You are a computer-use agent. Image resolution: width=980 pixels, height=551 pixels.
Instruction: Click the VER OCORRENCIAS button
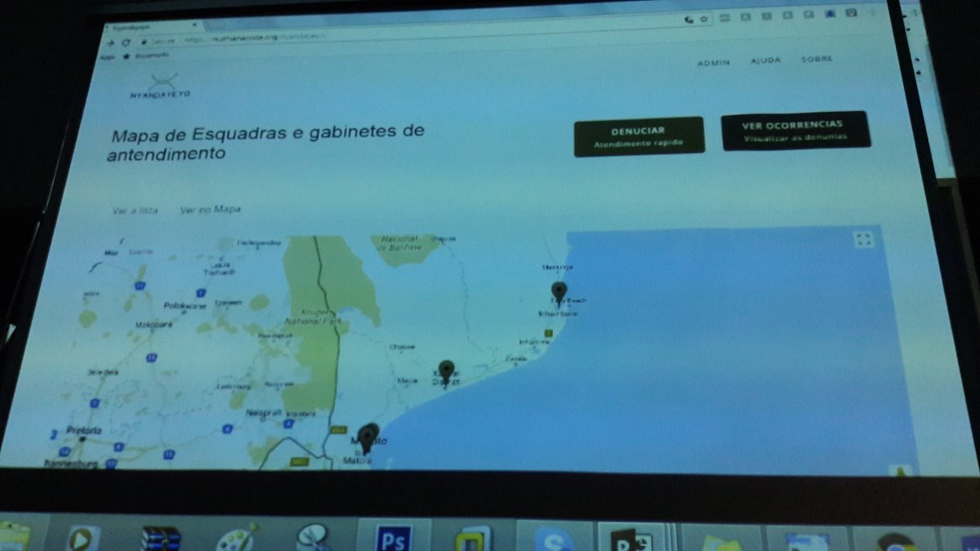pos(795,131)
